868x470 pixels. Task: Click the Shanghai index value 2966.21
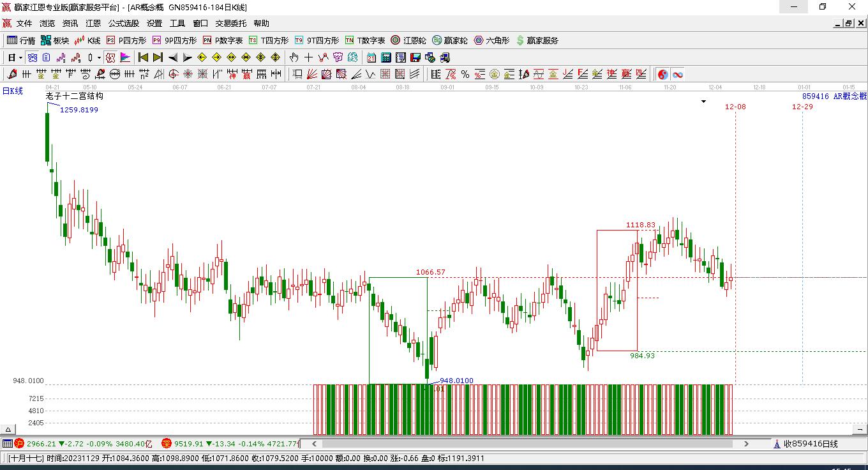[x=41, y=443]
